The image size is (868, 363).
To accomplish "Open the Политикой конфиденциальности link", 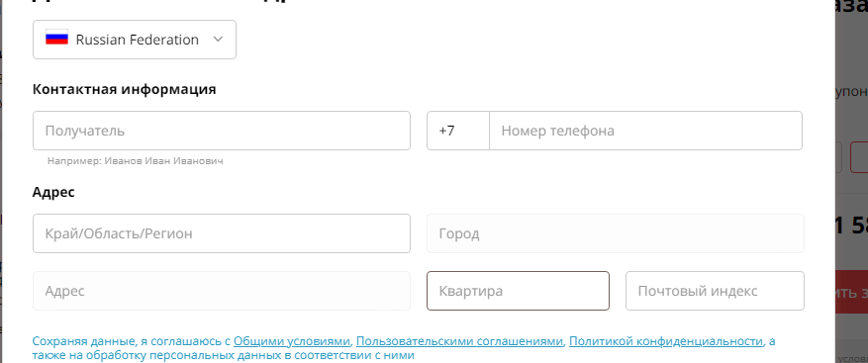I will click(666, 341).
